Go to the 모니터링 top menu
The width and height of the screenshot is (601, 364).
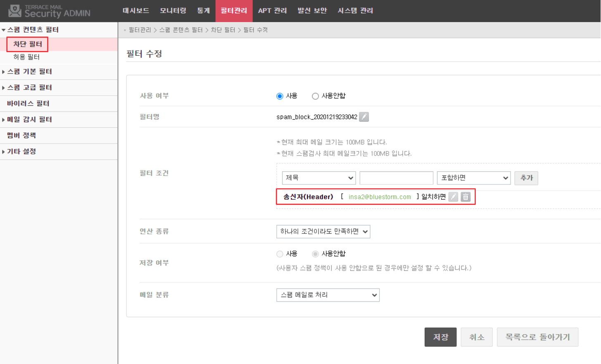[173, 11]
